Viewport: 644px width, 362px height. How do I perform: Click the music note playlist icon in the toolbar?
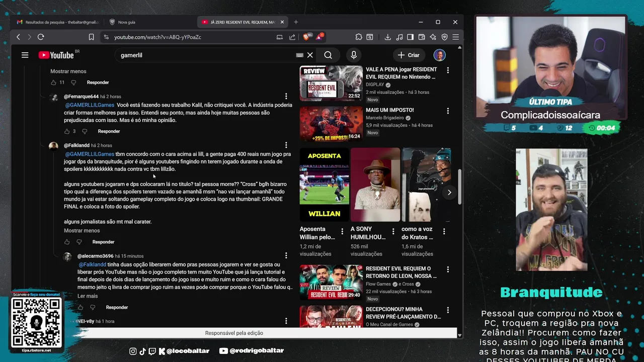(x=399, y=37)
